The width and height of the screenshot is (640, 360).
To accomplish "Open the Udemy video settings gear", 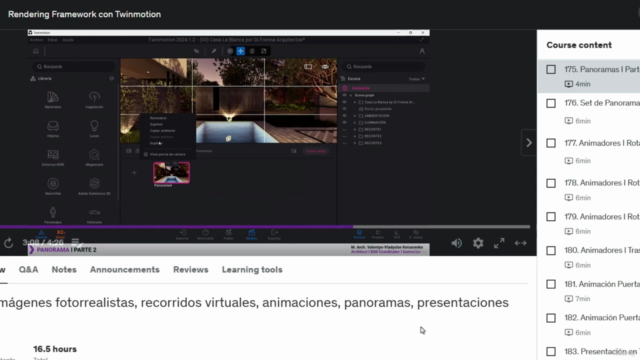I will click(x=478, y=243).
